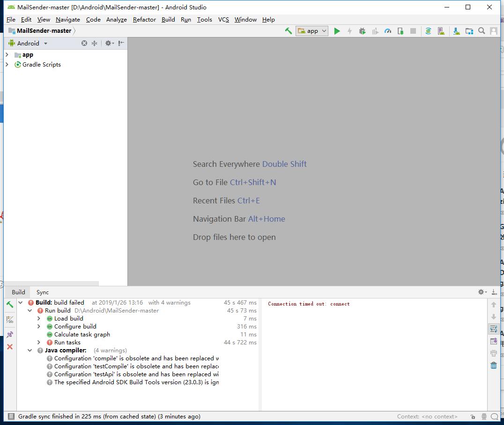The image size is (504, 425).
Task: Hide the Project tool window icon
Action: tap(121, 43)
